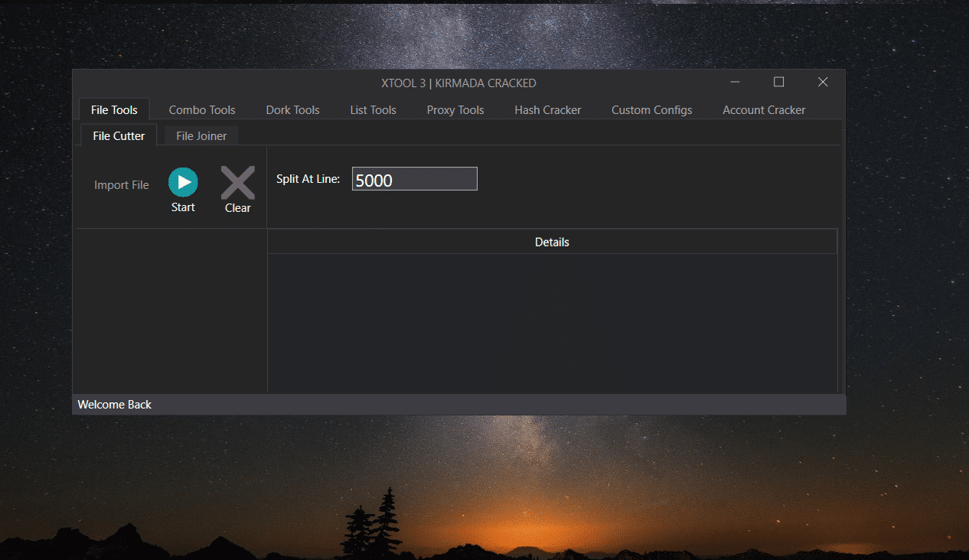The width and height of the screenshot is (969, 560).
Task: Focus the Split At Line input field
Action: tap(415, 180)
